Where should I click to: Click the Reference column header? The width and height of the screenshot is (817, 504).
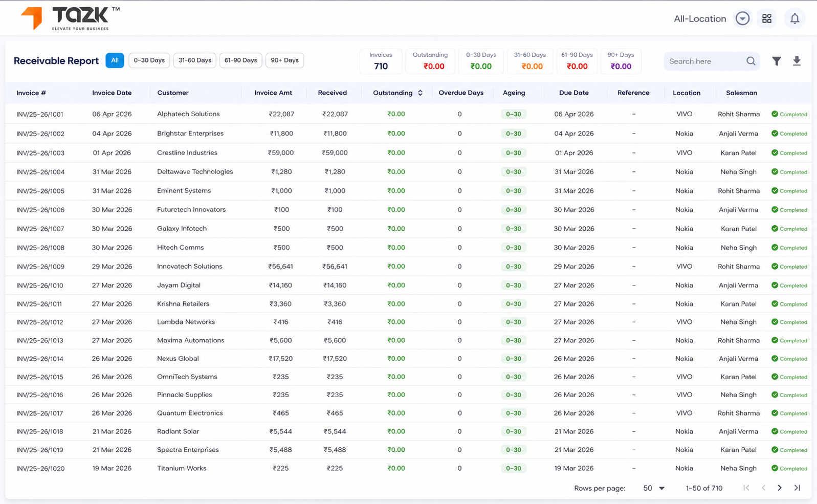(x=633, y=93)
